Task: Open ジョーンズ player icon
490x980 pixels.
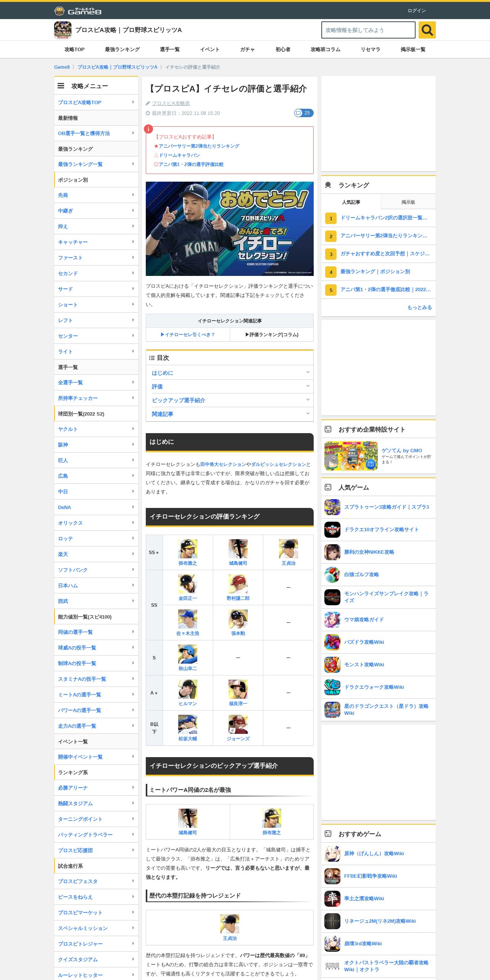Action: tap(238, 724)
